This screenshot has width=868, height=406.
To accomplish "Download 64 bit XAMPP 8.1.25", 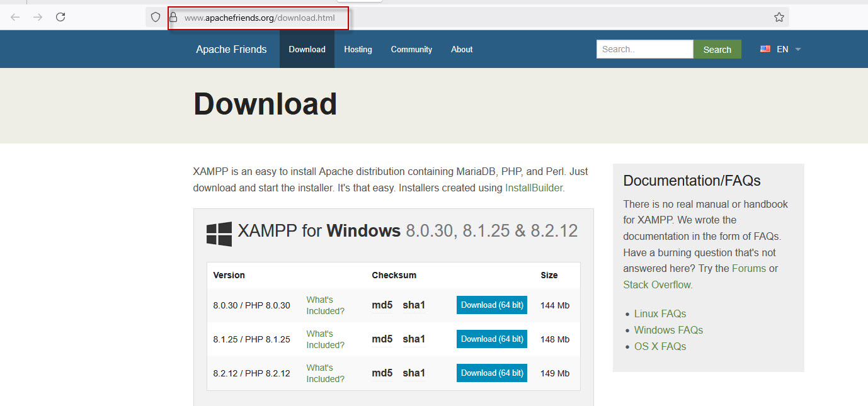I will coord(492,339).
